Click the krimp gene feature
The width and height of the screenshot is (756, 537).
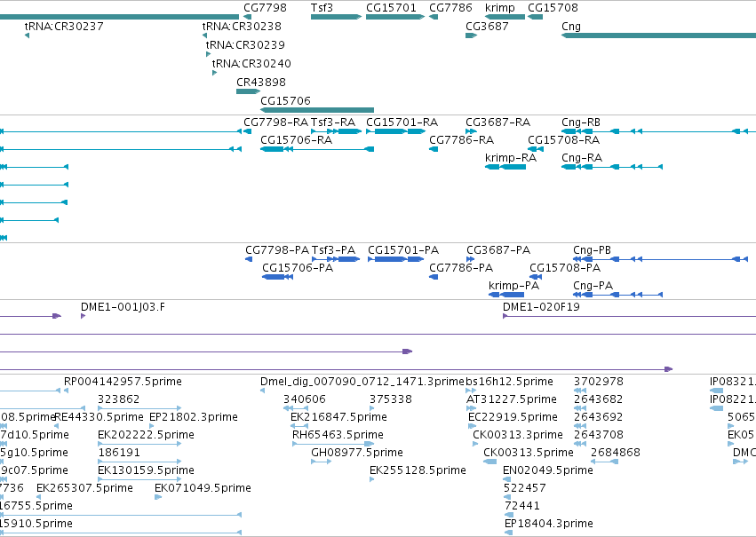pyautogui.click(x=505, y=17)
